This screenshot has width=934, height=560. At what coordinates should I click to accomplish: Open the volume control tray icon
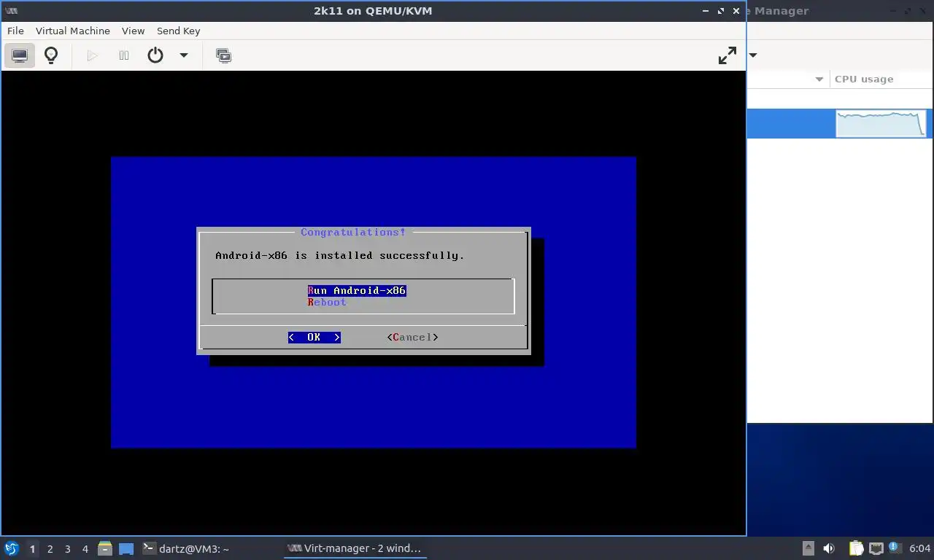pos(829,548)
